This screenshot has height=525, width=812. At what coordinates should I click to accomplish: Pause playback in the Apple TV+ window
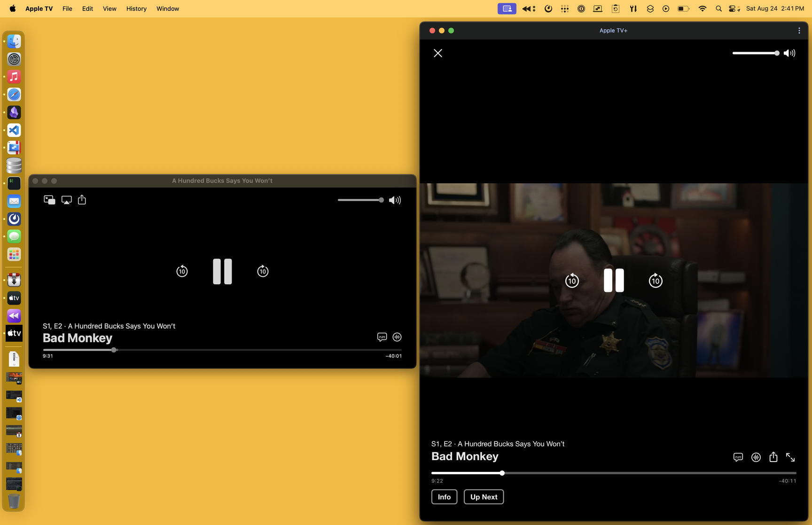614,280
